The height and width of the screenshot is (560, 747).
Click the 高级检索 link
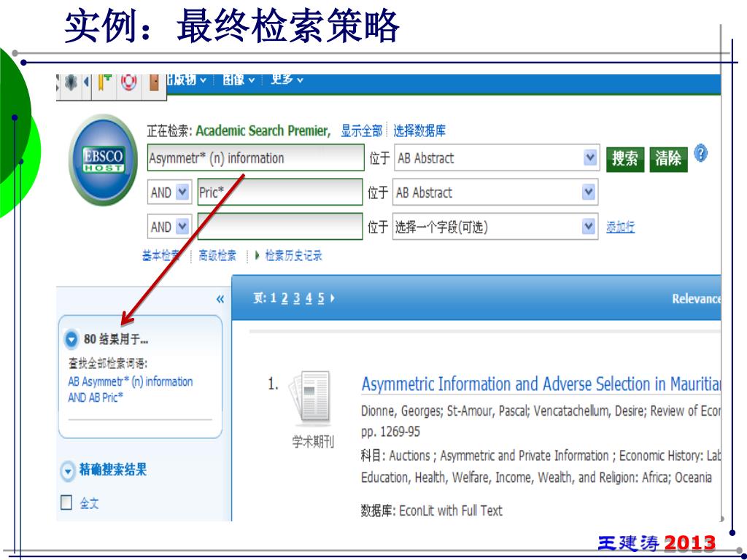click(217, 256)
